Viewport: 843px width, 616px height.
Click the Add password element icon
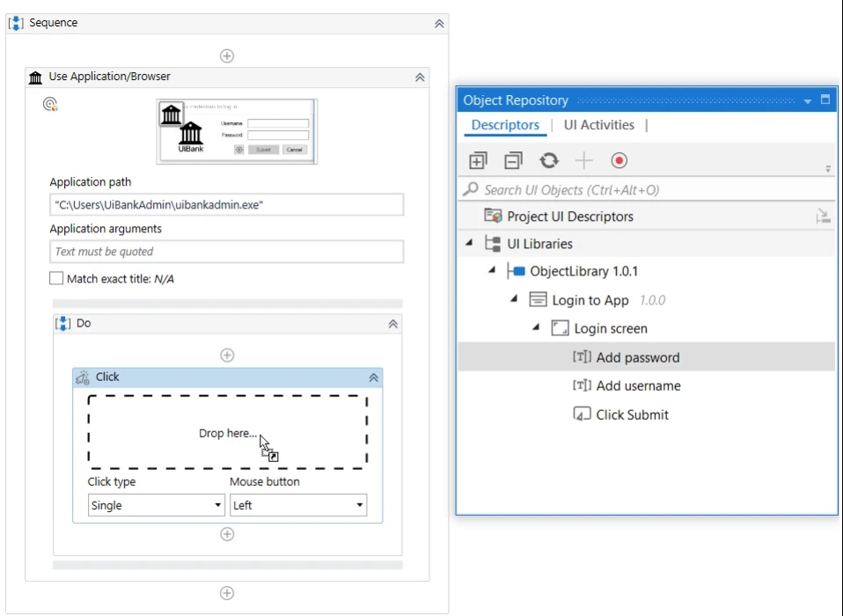[x=582, y=356]
